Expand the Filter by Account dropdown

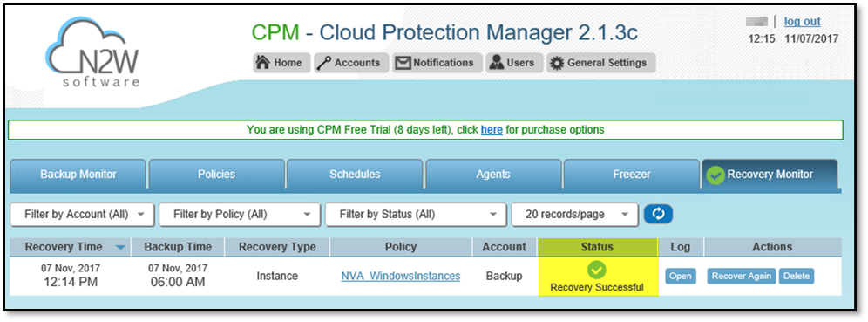click(83, 215)
